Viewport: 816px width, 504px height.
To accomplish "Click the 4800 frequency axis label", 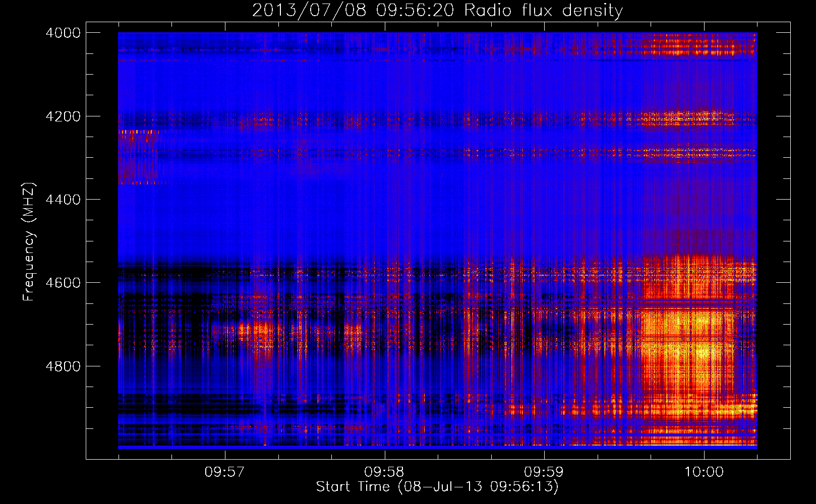I will click(x=63, y=366).
